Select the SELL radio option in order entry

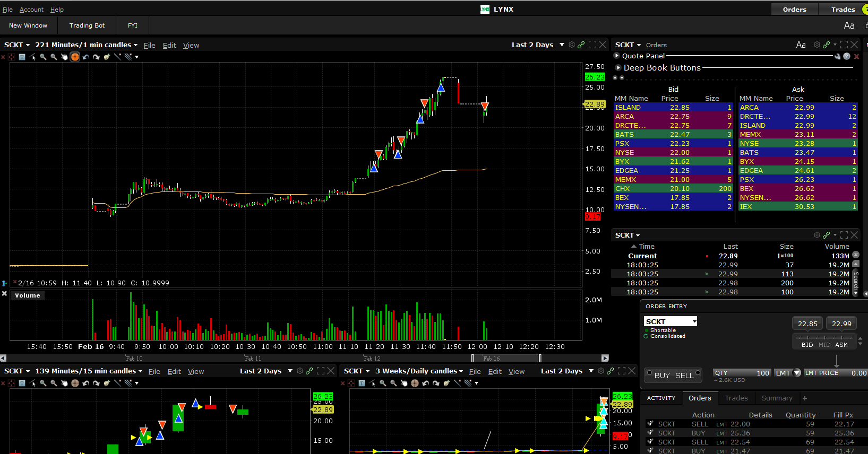coord(698,373)
